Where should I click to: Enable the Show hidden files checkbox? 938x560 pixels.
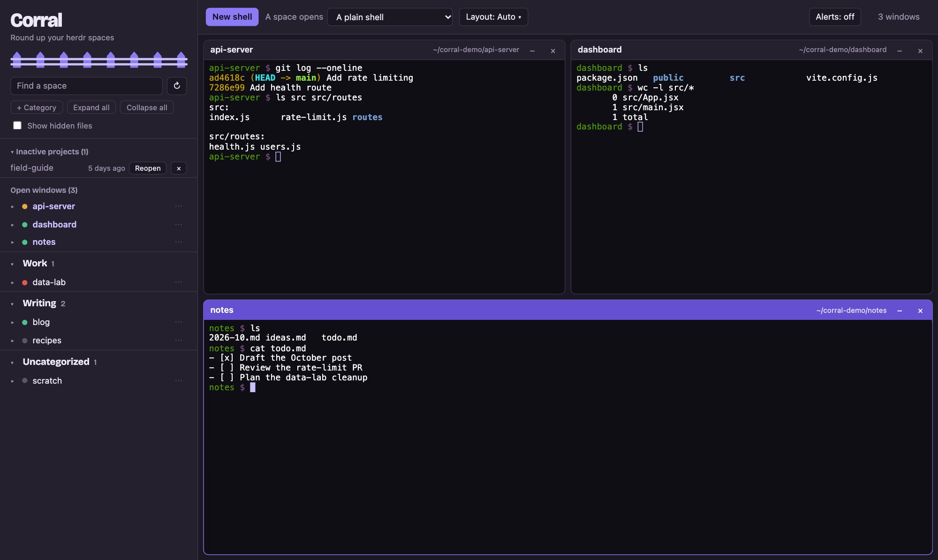[17, 126]
